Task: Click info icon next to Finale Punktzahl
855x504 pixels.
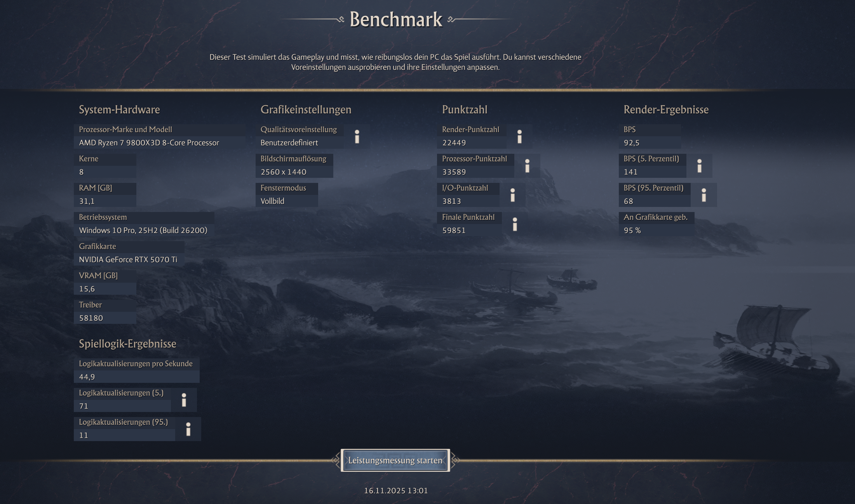Action: tap(515, 224)
